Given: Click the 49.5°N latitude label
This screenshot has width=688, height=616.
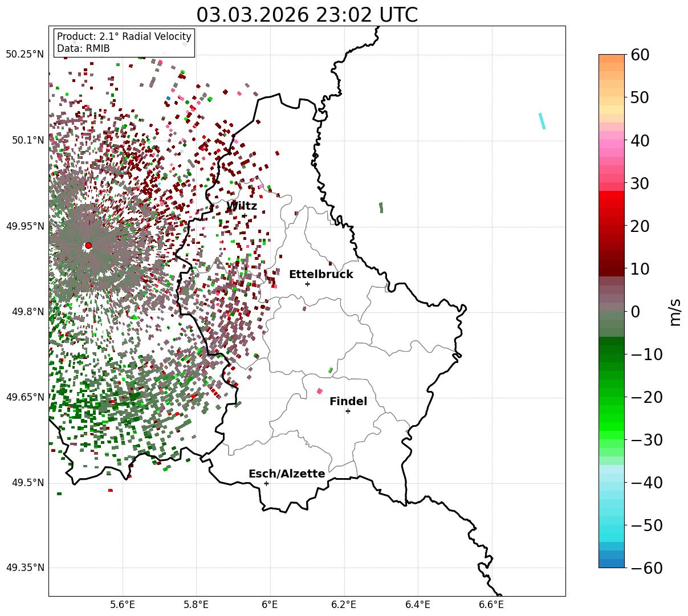Looking at the screenshot, I should click(27, 483).
